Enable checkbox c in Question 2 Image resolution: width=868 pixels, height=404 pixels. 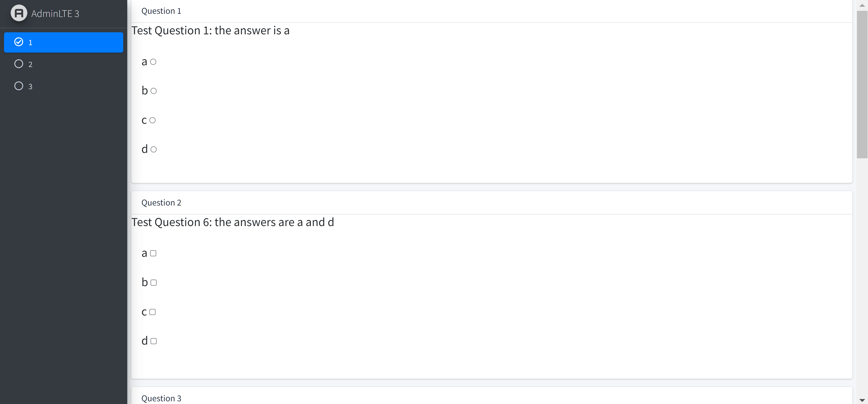click(x=152, y=312)
